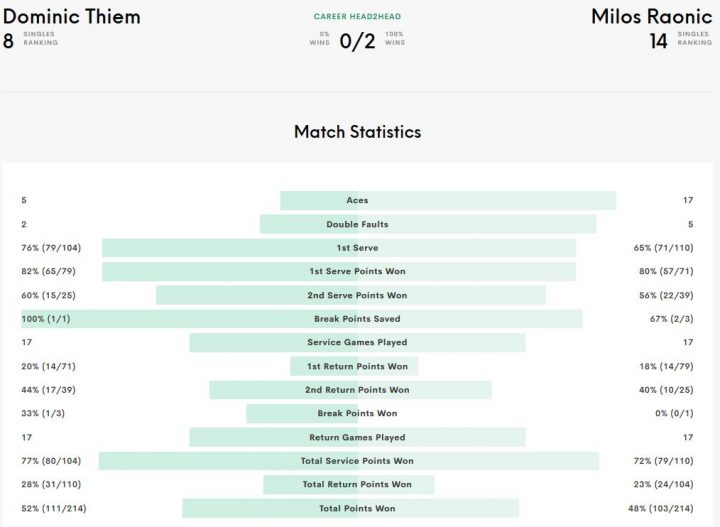Select the 0/2 head-to-head score

point(357,41)
